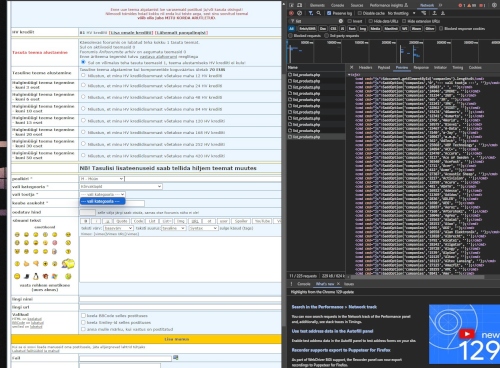
Task: Open the Response tab of the request
Action: click(421, 67)
